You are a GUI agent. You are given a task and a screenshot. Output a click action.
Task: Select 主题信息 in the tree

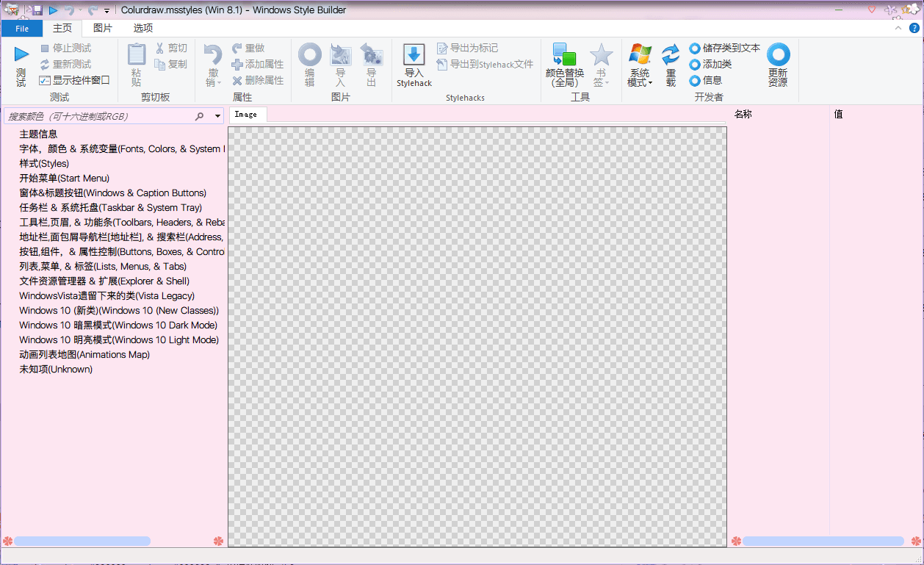38,134
